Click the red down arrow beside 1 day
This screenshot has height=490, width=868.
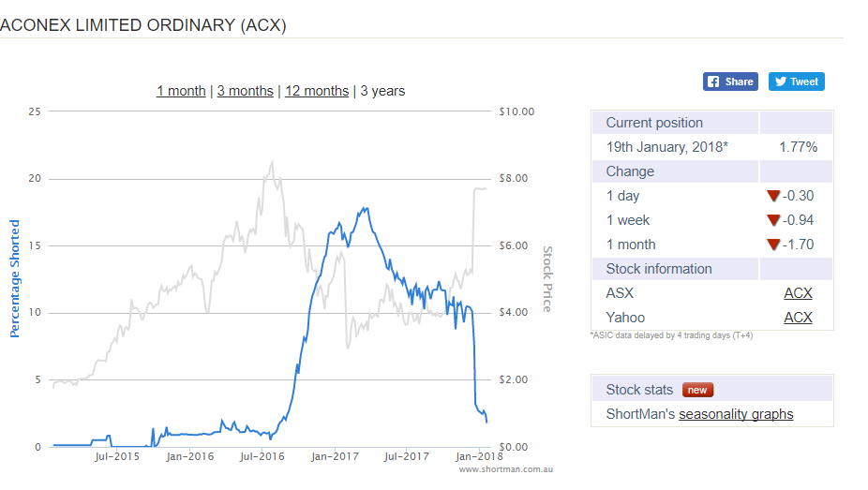click(773, 196)
